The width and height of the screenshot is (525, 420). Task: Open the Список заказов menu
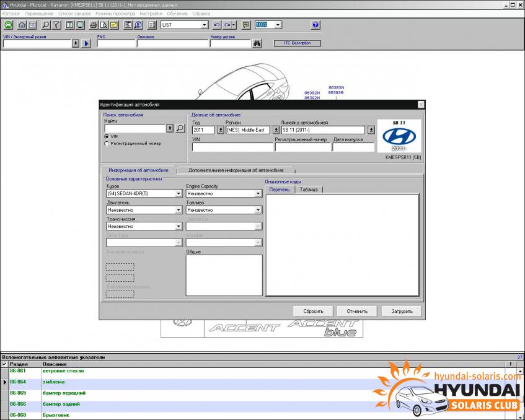pos(74,14)
